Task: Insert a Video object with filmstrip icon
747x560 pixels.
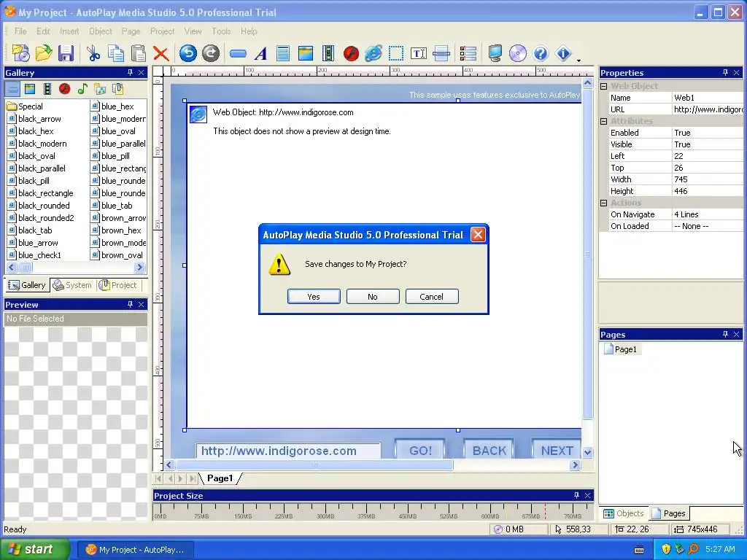Action: point(328,53)
